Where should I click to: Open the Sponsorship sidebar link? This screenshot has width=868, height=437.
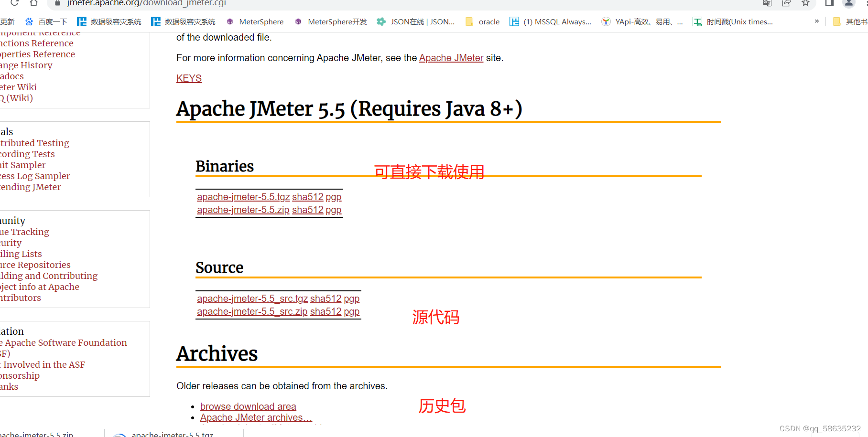(x=20, y=376)
